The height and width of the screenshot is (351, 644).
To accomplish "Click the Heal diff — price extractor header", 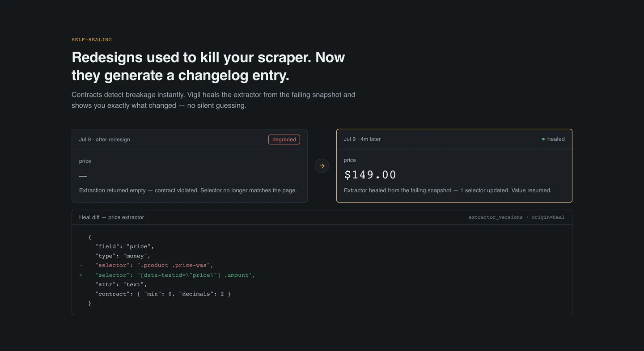I will coord(111,217).
